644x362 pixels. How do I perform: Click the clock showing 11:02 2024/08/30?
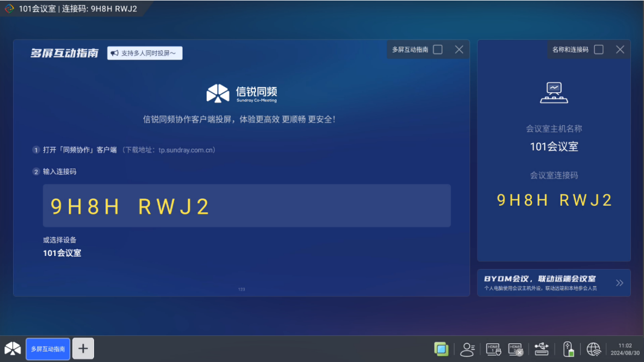625,349
